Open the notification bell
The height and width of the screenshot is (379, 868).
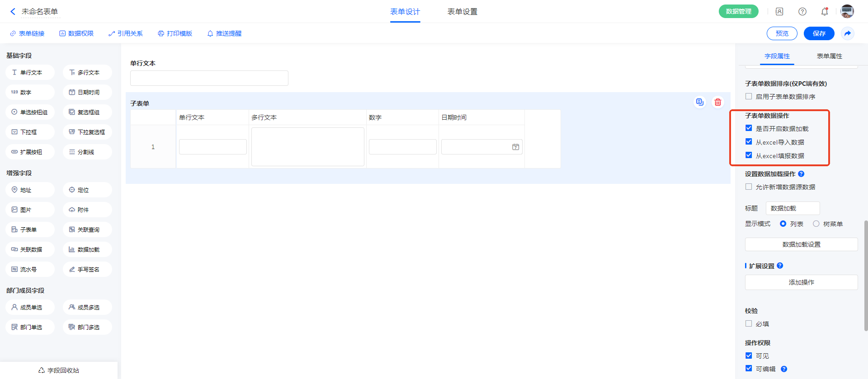pyautogui.click(x=824, y=12)
